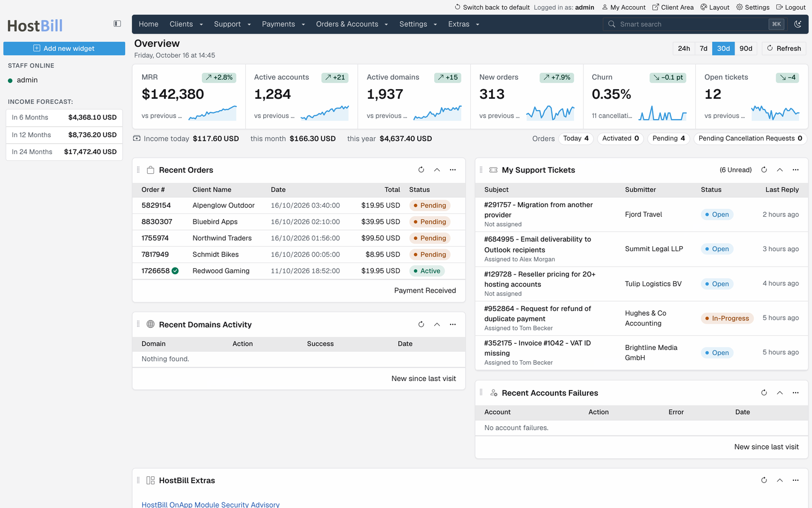Open Recent Domains Activity more options
Image resolution: width=812 pixels, height=508 pixels.
(x=453, y=325)
